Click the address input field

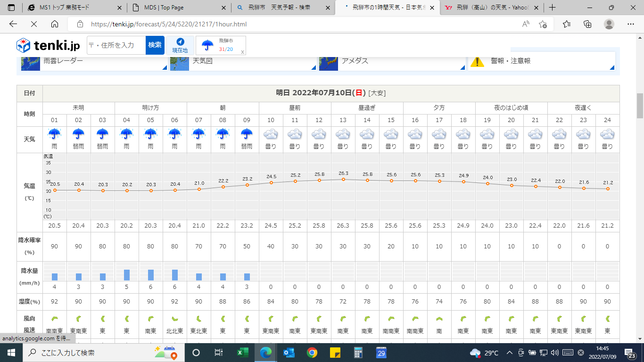pos(116,45)
